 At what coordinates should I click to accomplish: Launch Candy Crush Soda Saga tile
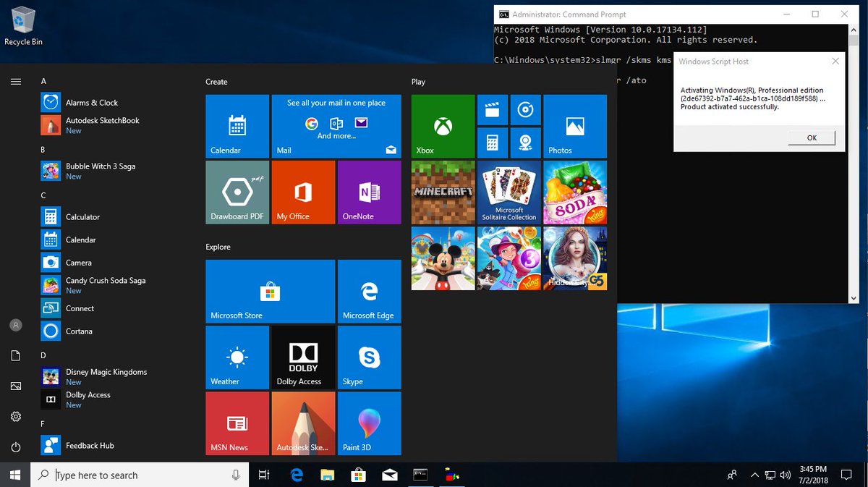(575, 192)
